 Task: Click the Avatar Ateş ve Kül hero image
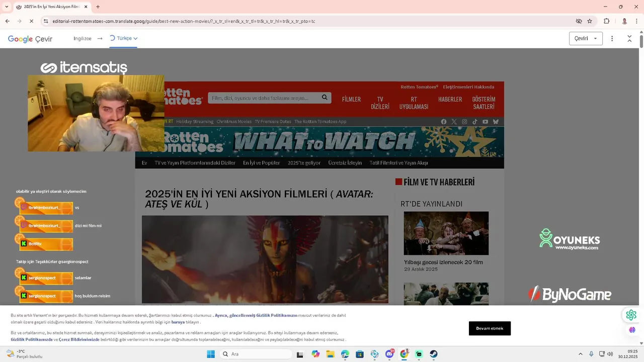tap(265, 259)
